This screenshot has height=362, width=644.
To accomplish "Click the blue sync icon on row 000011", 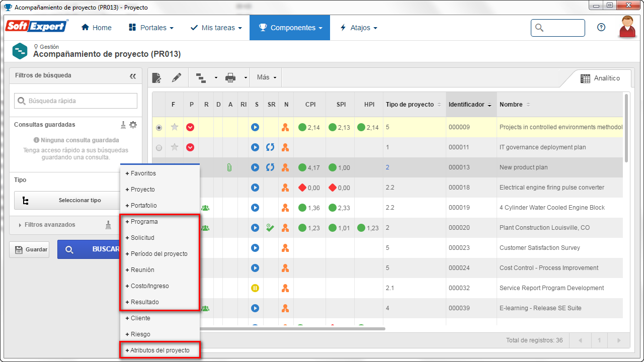I will 270,147.
